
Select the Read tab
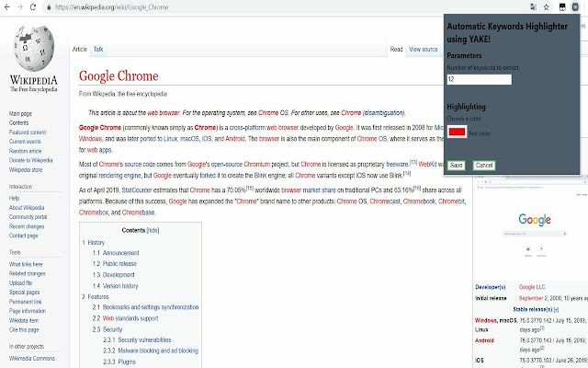396,49
